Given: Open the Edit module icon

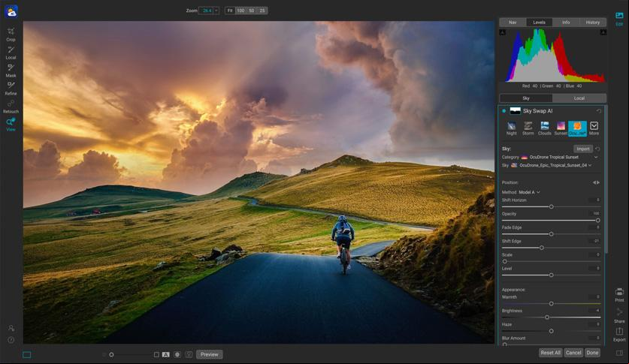Looking at the screenshot, I should coord(619,19).
